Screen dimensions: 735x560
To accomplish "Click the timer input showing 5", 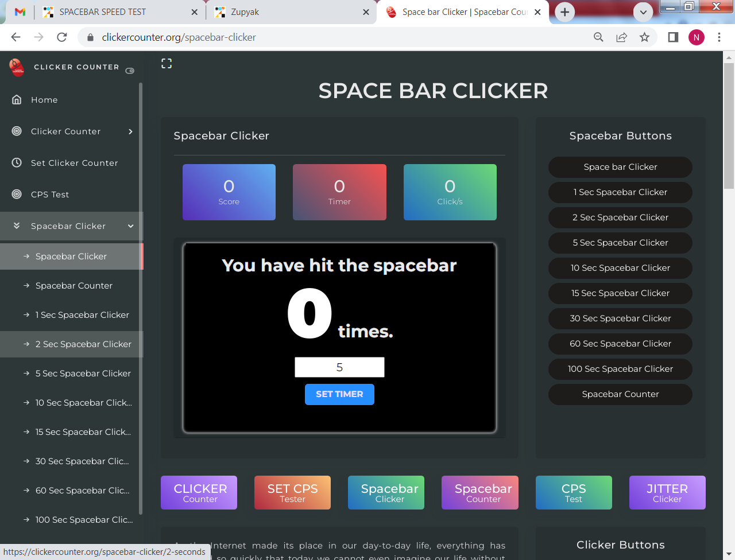I will (339, 367).
